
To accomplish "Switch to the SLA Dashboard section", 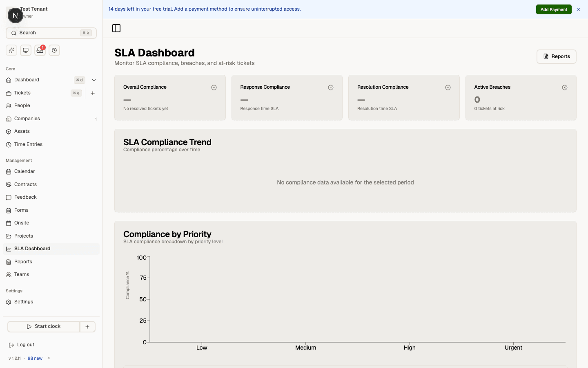I will click(32, 248).
